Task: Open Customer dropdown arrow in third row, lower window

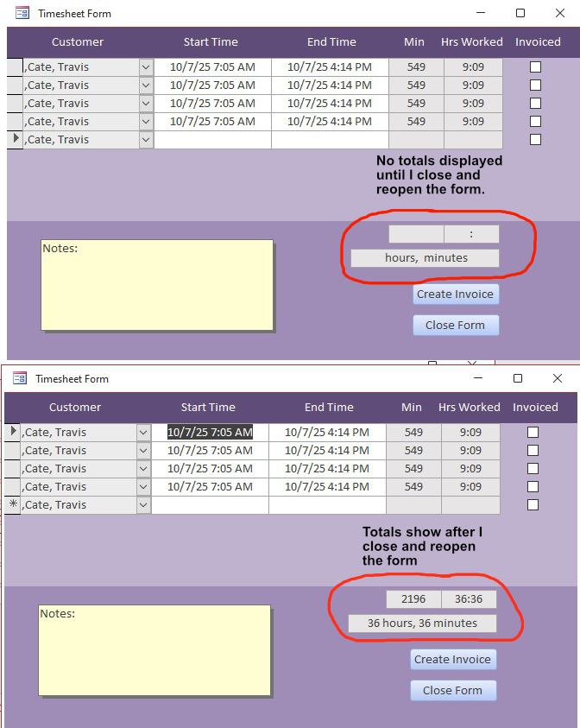Action: [143, 468]
